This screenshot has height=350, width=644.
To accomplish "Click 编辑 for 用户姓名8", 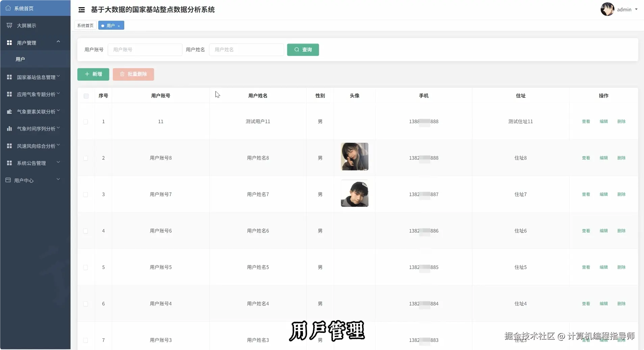I will pyautogui.click(x=603, y=158).
